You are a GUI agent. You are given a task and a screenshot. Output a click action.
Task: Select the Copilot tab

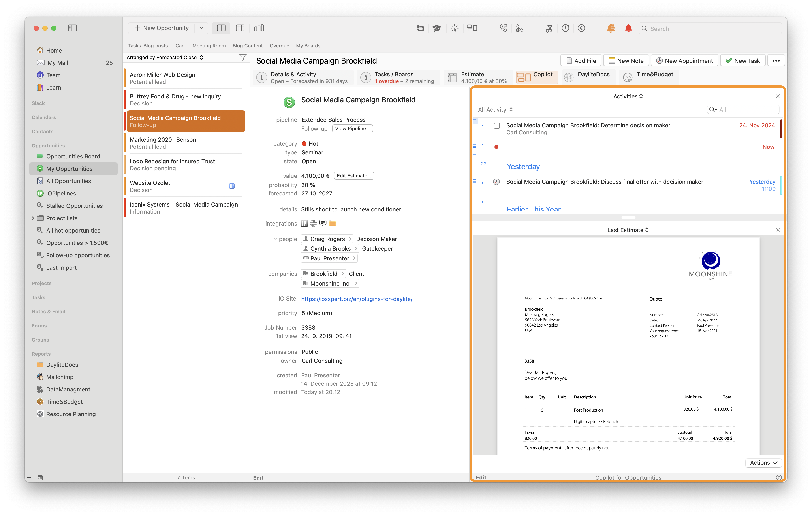pyautogui.click(x=537, y=78)
